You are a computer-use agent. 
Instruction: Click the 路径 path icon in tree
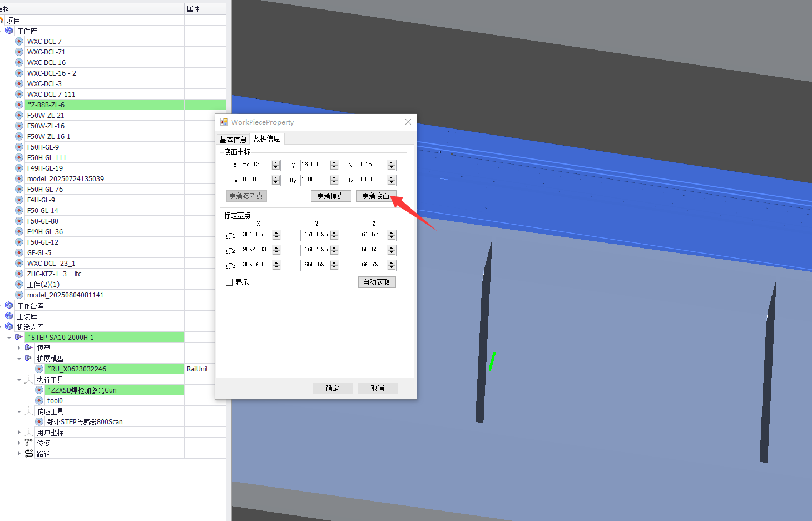point(29,453)
